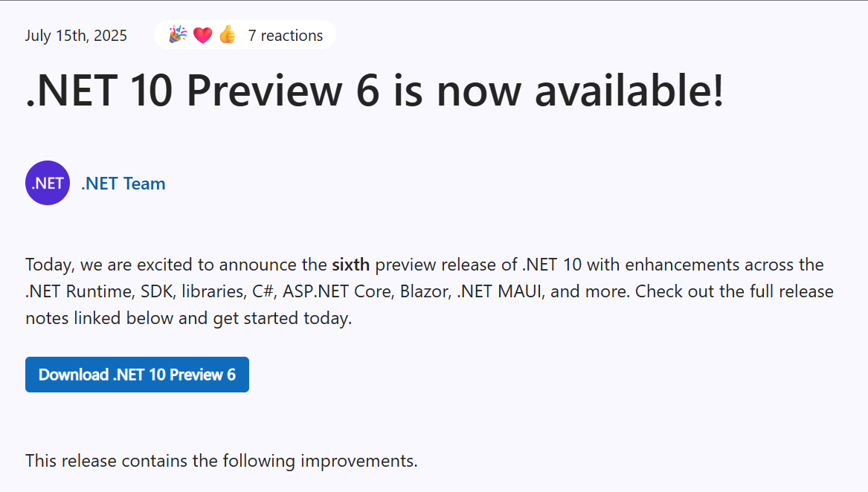Click C# in the intro paragraph
Screen dimensions: 868x492
[x=265, y=291]
